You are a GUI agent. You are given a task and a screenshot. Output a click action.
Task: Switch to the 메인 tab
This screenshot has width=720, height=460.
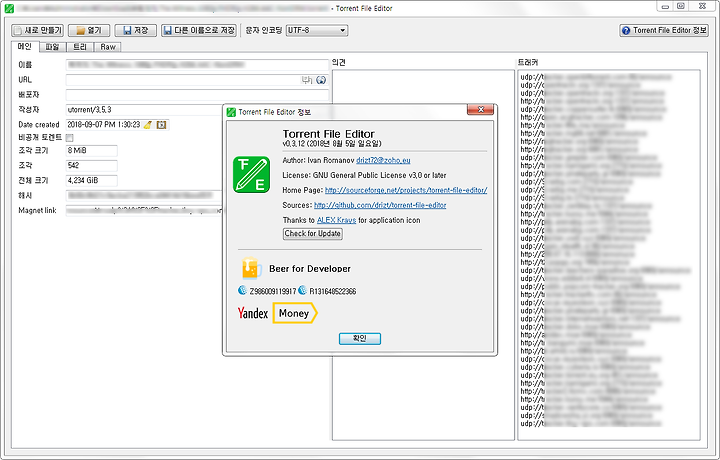[x=25, y=46]
